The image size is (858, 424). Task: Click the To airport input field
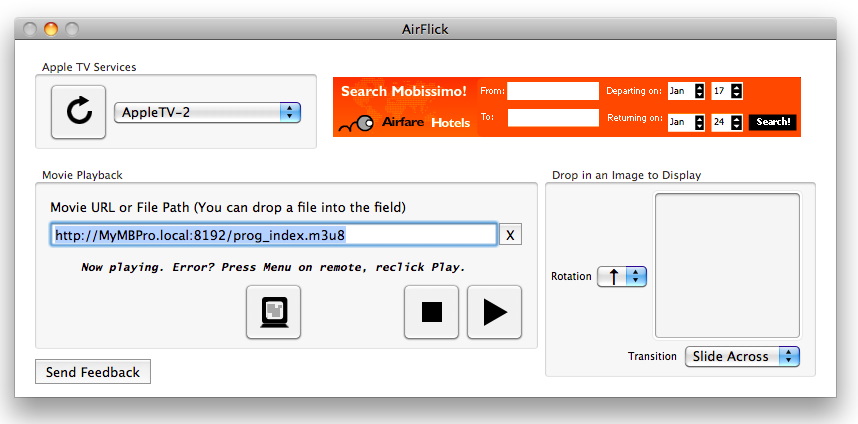pyautogui.click(x=552, y=118)
